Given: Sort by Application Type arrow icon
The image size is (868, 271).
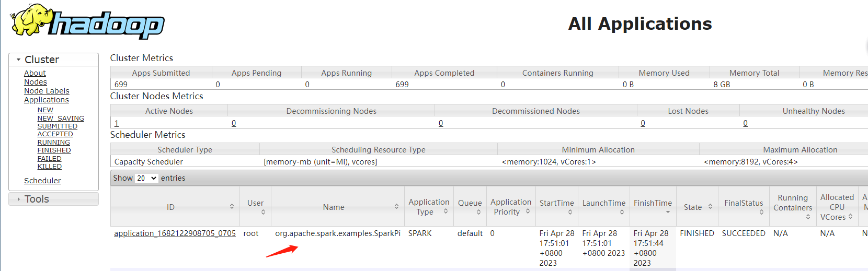Looking at the screenshot, I should click(x=446, y=211).
